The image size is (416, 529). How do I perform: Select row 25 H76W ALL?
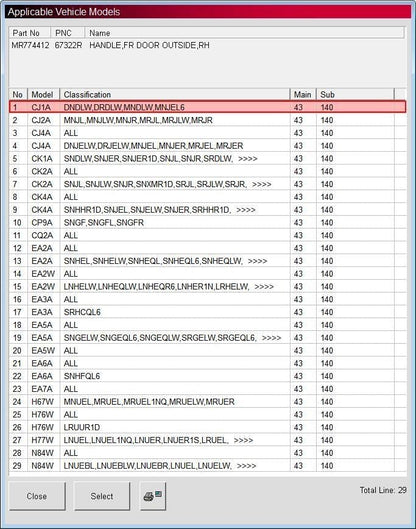[x=207, y=415]
